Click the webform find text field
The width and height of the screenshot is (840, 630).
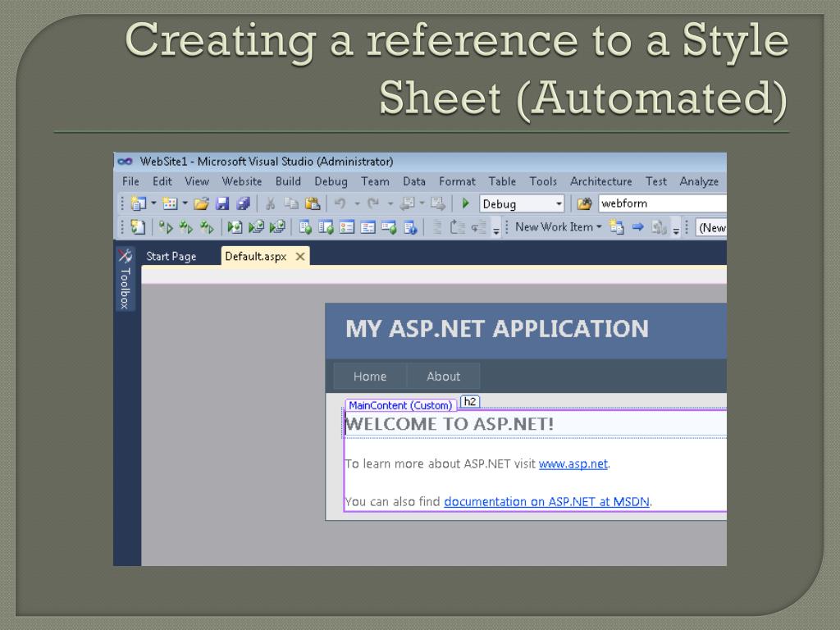click(x=663, y=203)
